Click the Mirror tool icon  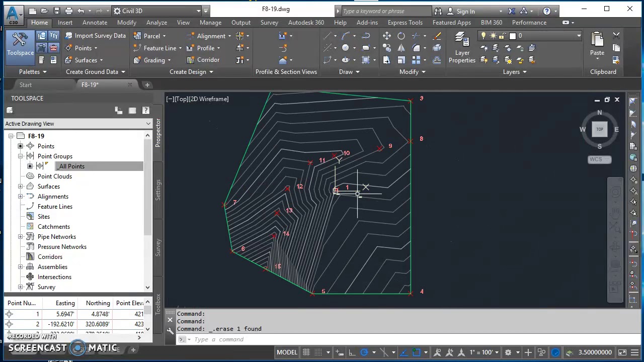coord(401,48)
